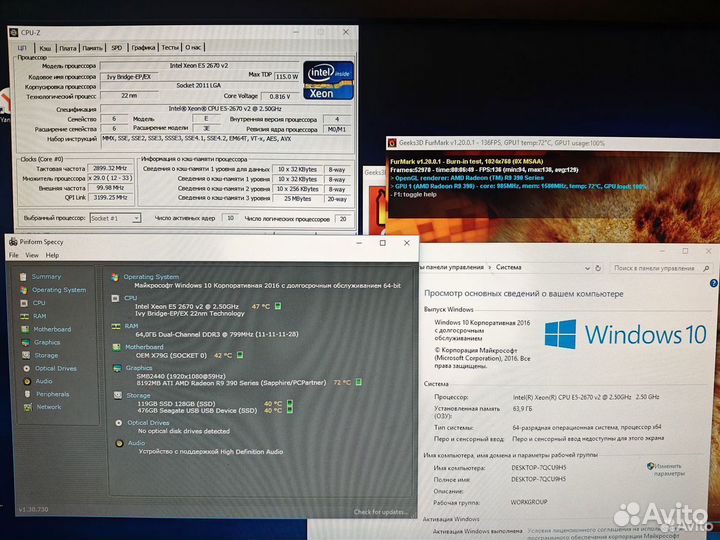Click the RAM heading icon in Speccy summary

pos(116,326)
